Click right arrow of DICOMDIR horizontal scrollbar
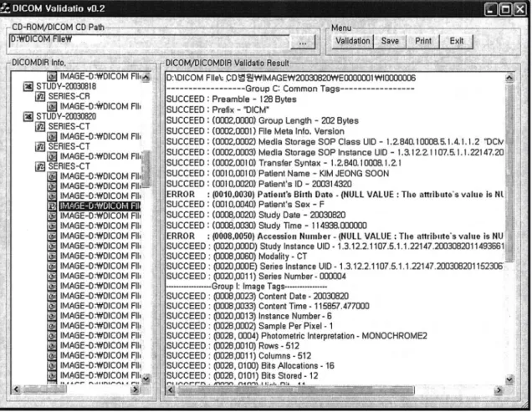Viewport: 532px width, 412px height. [x=136, y=389]
